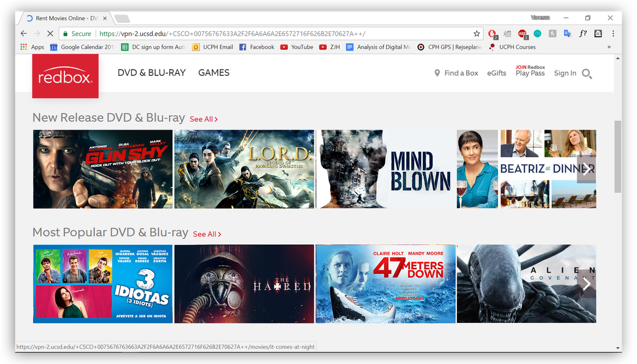The width and height of the screenshot is (637, 364).
Task: Open the 3 Idiotas movie thumbnail
Action: pyautogui.click(x=102, y=284)
